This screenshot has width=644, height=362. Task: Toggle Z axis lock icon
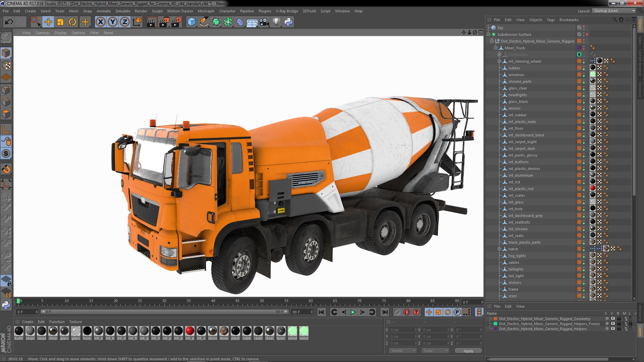coord(125,22)
